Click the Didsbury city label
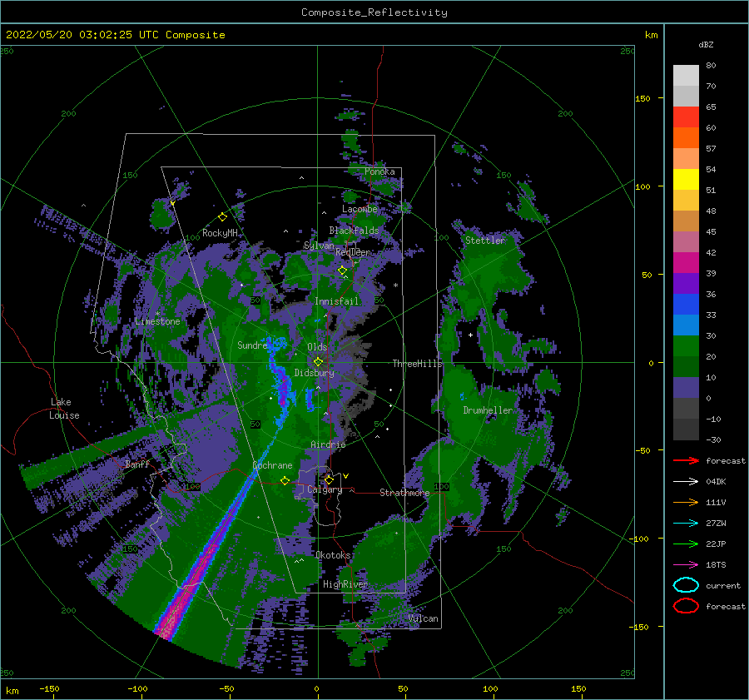Viewport: 749px width, 700px height. pos(314,373)
